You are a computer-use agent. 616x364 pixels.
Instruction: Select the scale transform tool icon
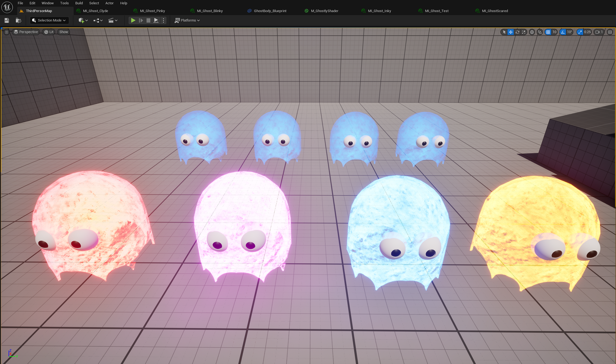(524, 32)
